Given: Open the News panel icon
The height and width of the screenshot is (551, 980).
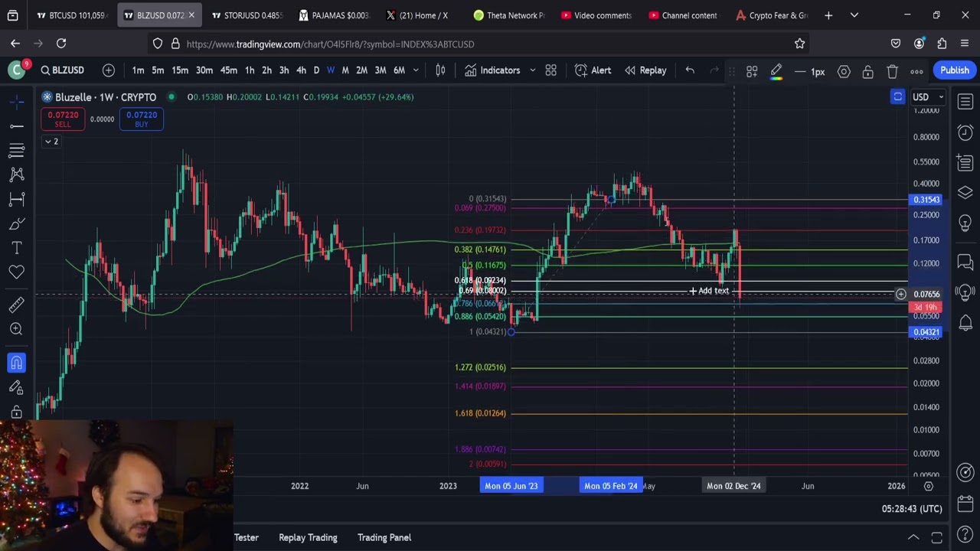Looking at the screenshot, I should (965, 162).
